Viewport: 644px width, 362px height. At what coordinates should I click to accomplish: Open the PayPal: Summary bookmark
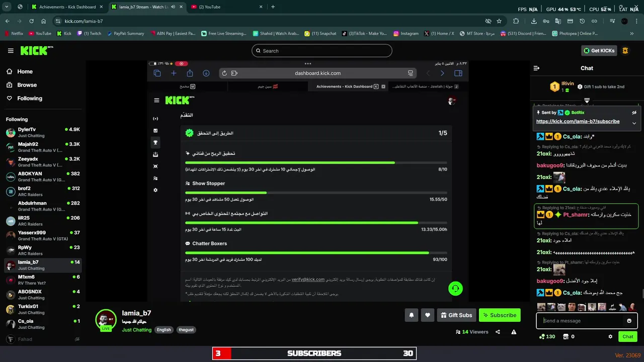pos(125,34)
